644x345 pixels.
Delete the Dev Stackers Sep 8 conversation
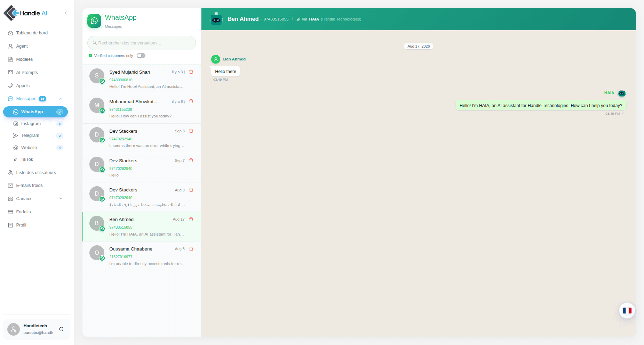pyautogui.click(x=191, y=131)
